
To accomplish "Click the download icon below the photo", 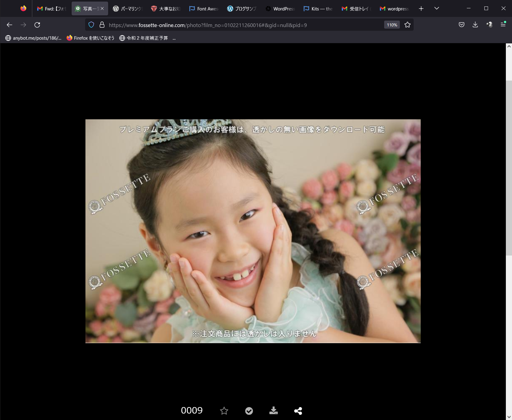I will click(x=273, y=411).
